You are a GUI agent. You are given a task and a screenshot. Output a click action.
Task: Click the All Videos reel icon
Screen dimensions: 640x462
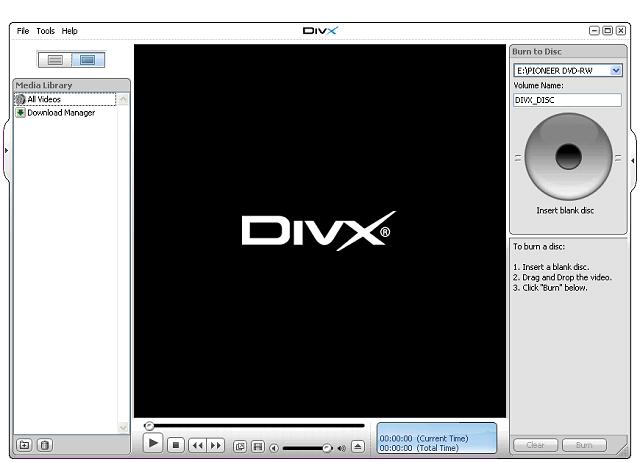click(20, 99)
